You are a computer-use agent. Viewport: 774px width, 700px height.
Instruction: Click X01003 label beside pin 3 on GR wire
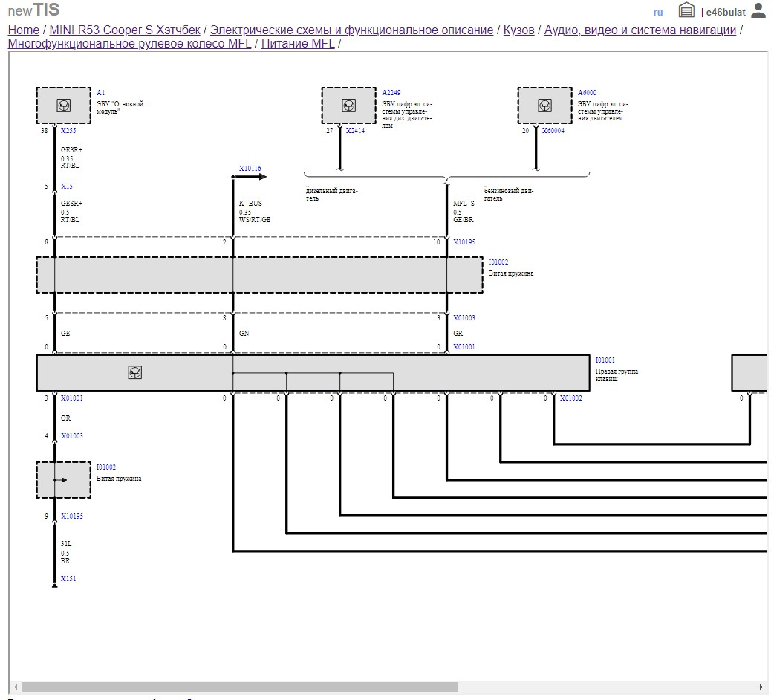tap(464, 318)
